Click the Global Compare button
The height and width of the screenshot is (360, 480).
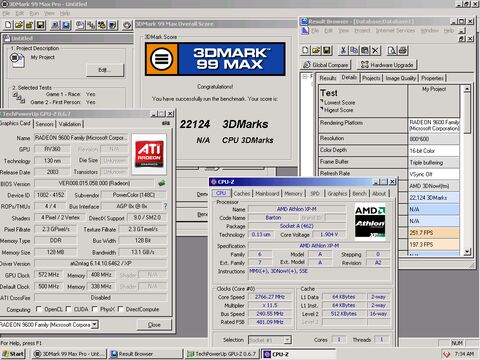click(326, 65)
